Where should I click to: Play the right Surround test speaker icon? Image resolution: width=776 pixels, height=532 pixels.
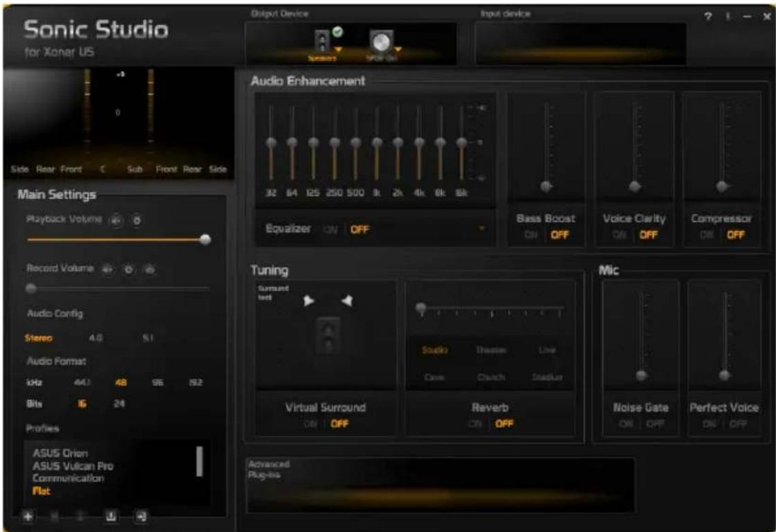(347, 301)
